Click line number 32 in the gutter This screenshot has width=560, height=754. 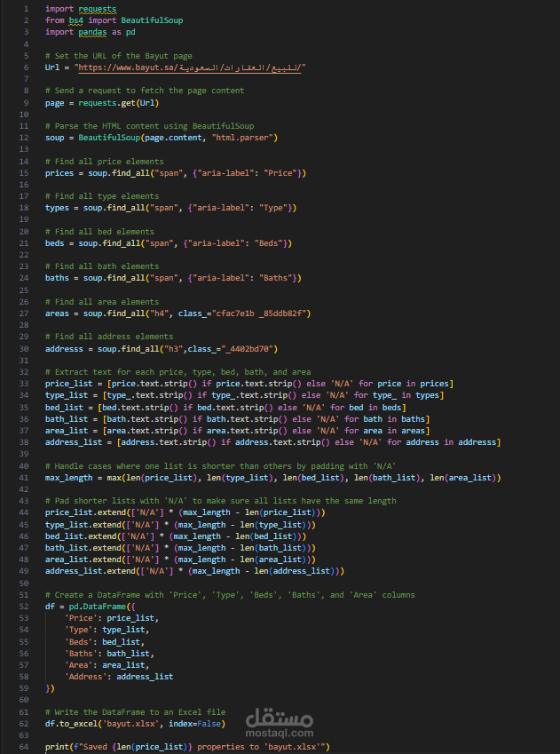click(24, 372)
